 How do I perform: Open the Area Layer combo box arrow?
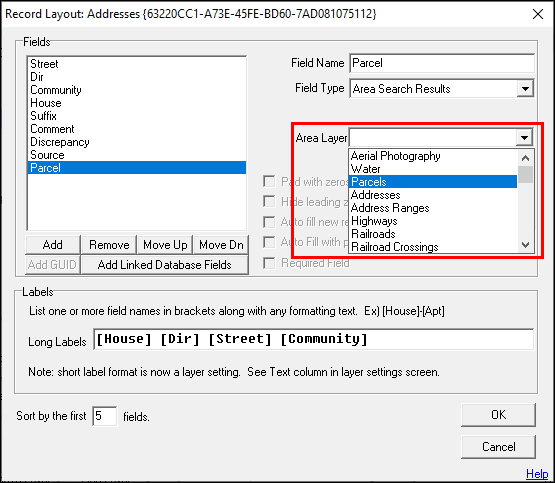(524, 138)
